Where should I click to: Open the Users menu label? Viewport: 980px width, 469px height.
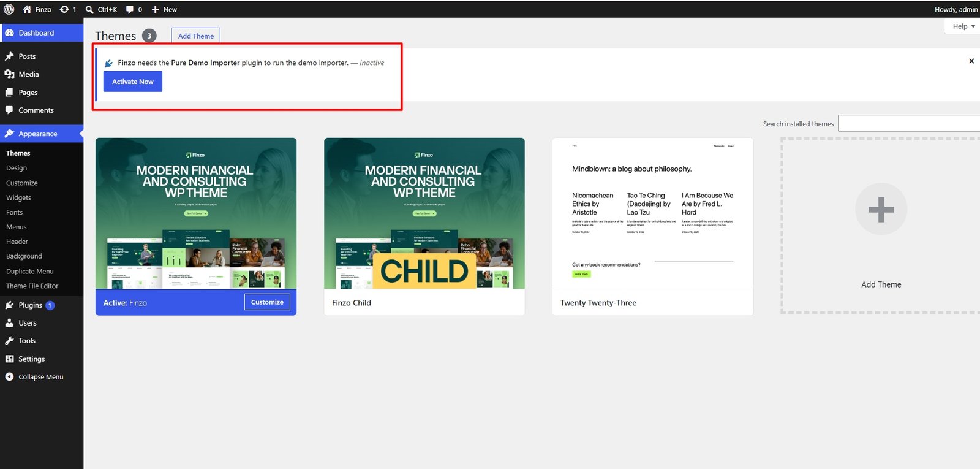(28, 323)
